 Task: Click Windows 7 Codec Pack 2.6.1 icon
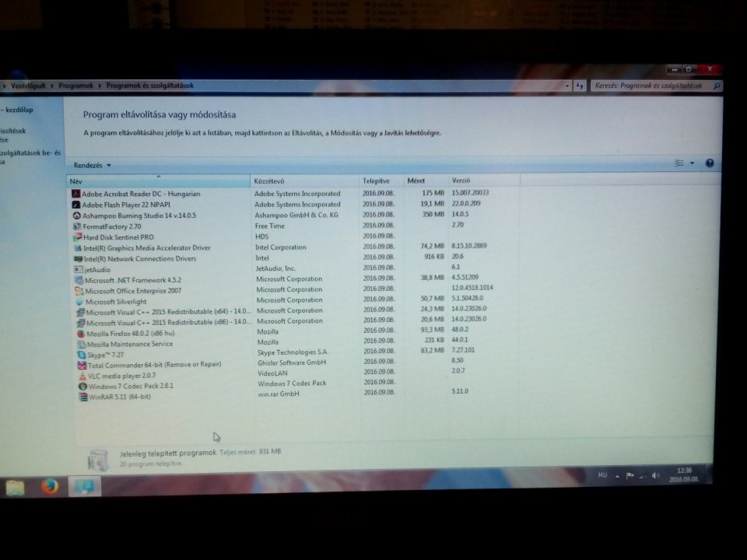point(83,387)
